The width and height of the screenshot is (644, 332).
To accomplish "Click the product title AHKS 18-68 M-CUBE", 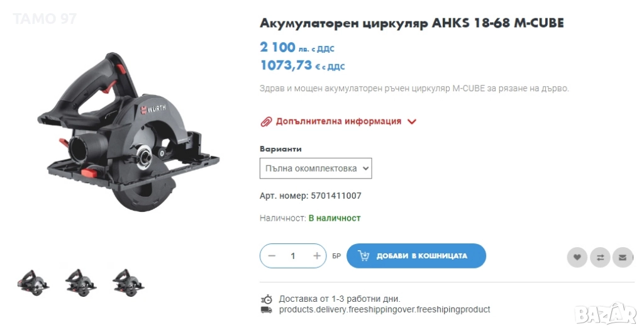I will tap(411, 23).
